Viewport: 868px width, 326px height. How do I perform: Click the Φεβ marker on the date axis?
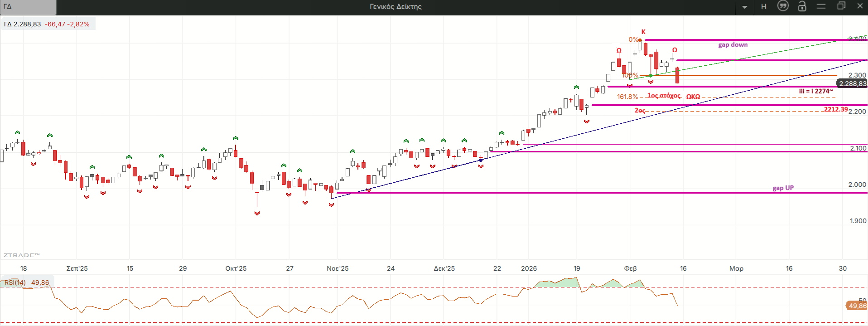pos(630,268)
